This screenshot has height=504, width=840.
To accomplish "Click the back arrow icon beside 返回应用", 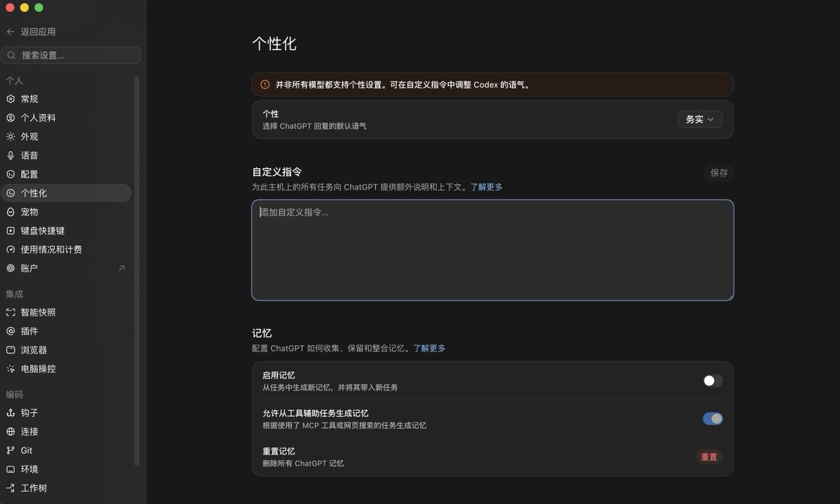I will click(x=10, y=31).
